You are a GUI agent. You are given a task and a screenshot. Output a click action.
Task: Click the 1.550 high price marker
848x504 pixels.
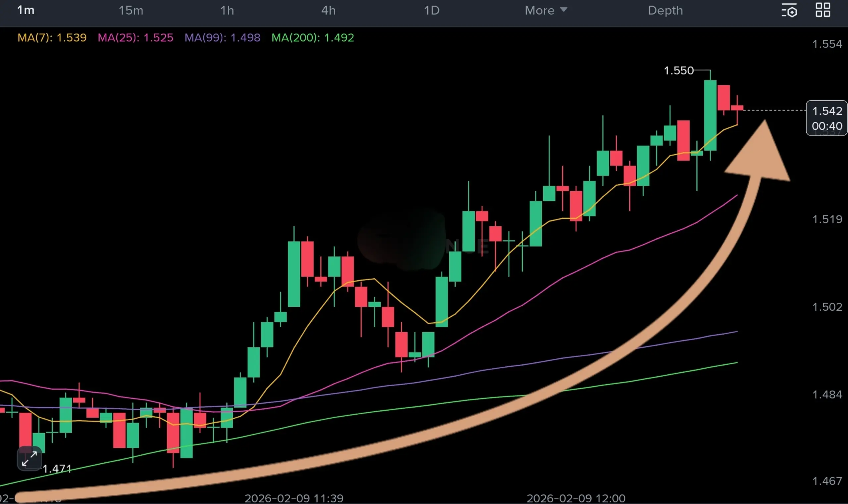click(678, 70)
